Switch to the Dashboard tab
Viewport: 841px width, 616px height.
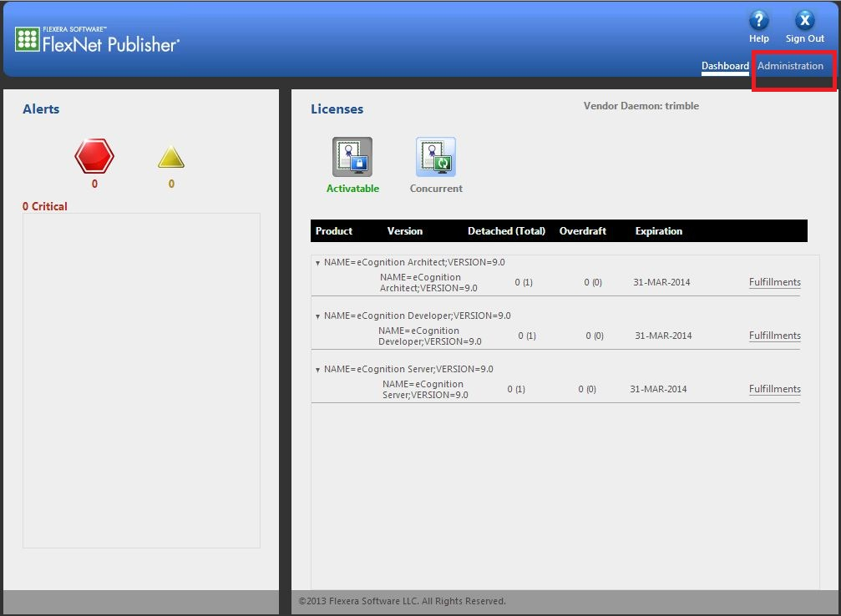click(x=725, y=66)
